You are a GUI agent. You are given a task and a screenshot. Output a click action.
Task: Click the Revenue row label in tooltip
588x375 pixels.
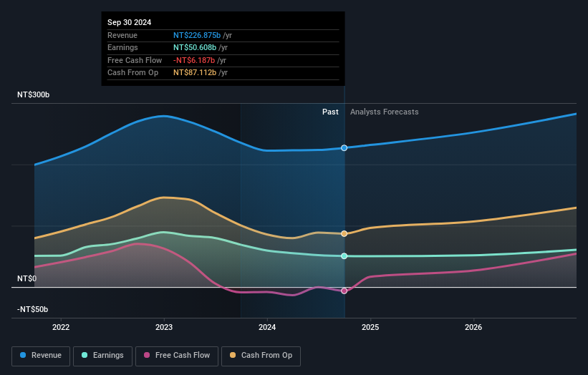point(122,35)
